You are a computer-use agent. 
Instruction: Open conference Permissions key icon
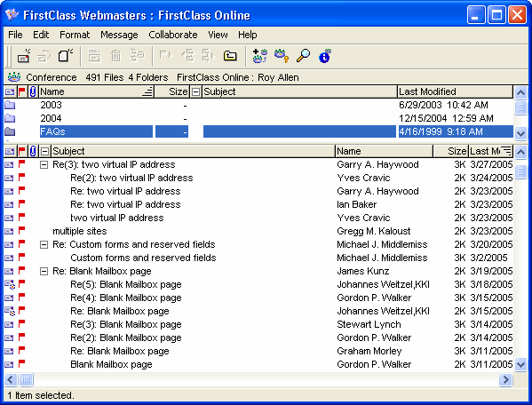[x=282, y=56]
